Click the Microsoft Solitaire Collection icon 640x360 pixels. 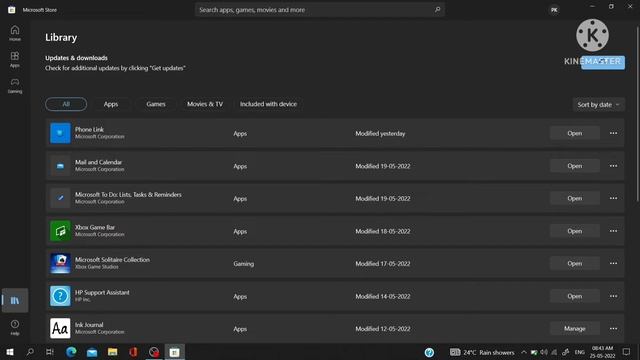60,263
